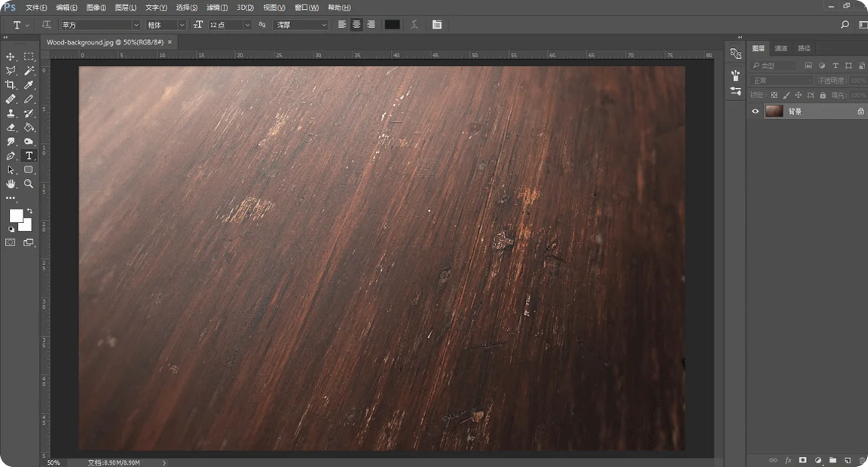This screenshot has width=868, height=467.
Task: Toggle filter for pixel layers
Action: coord(808,66)
